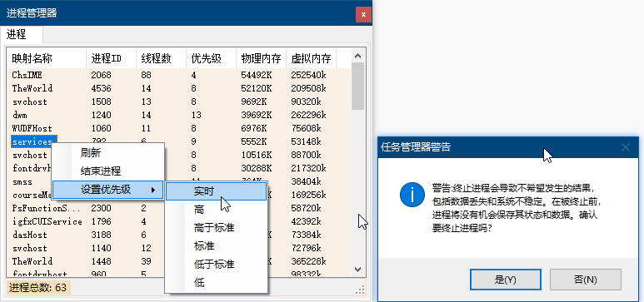
Task: Select the PsFunctionS... process row
Action: tap(178, 208)
